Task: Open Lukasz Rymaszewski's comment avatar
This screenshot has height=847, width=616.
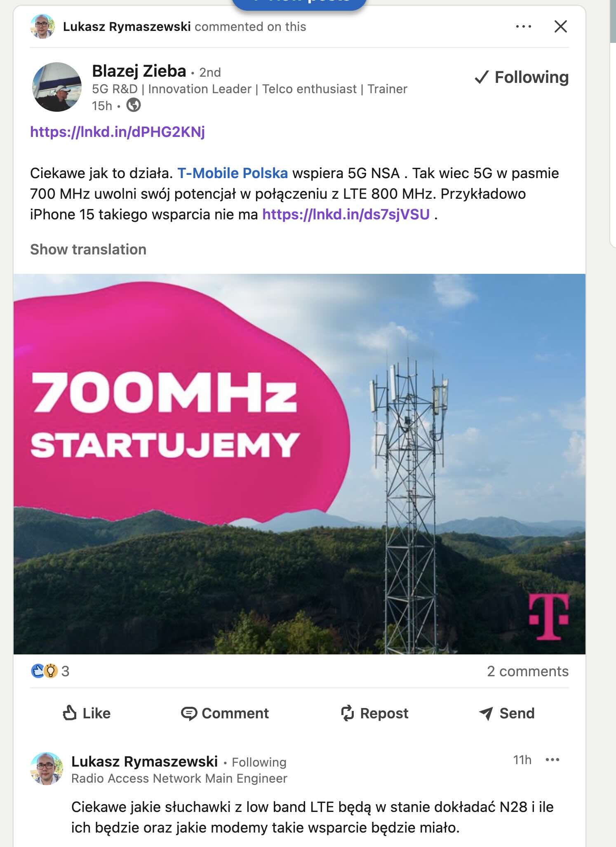Action: (47, 769)
